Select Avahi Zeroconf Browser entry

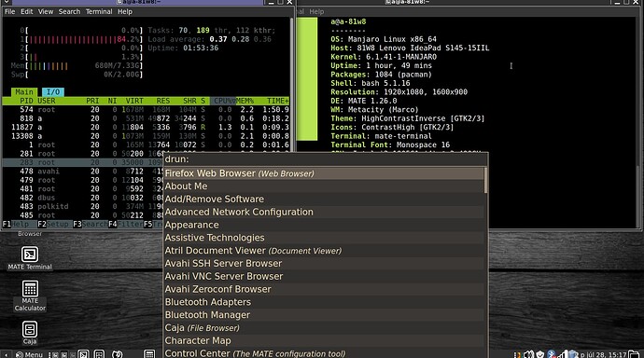click(324, 290)
